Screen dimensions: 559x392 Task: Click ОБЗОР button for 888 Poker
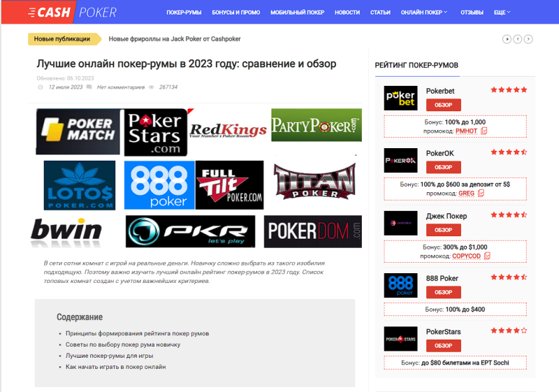click(x=444, y=292)
